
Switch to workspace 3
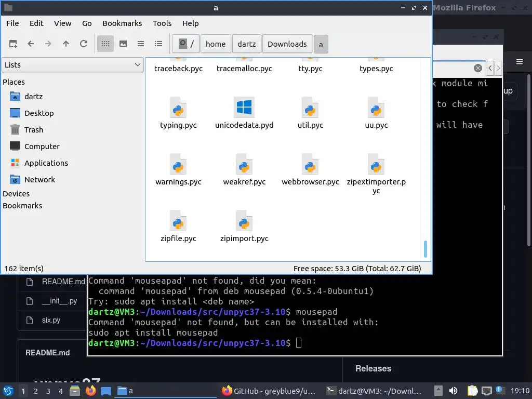point(48,391)
